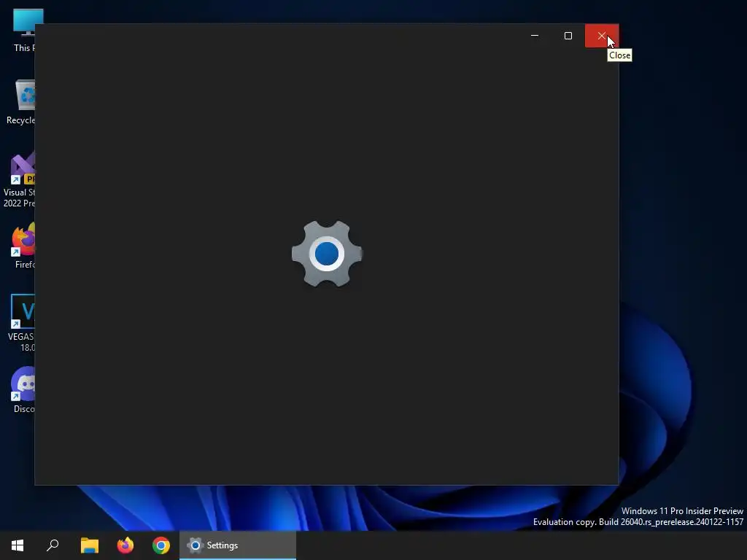Close the Settings window

[602, 36]
